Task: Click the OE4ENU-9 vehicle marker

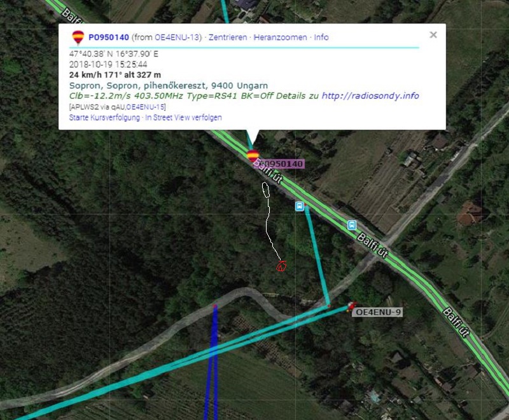Action: (x=351, y=305)
